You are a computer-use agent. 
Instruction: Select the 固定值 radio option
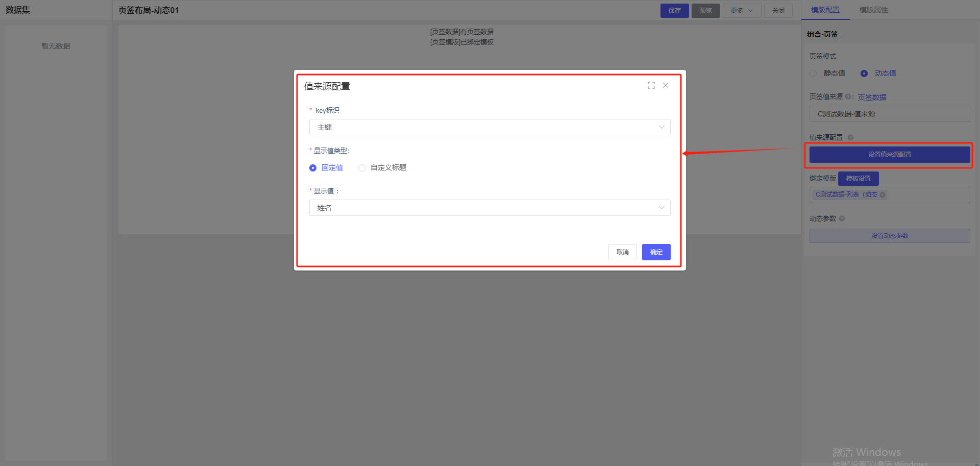(313, 168)
